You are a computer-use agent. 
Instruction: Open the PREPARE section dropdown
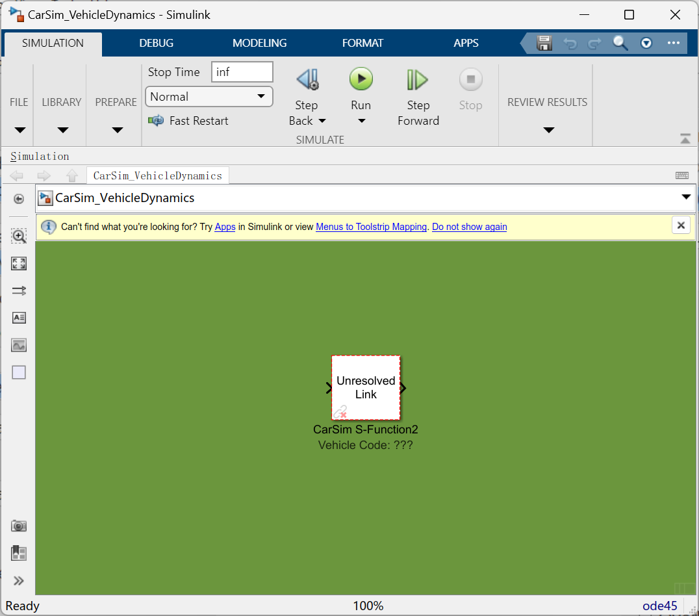[117, 130]
